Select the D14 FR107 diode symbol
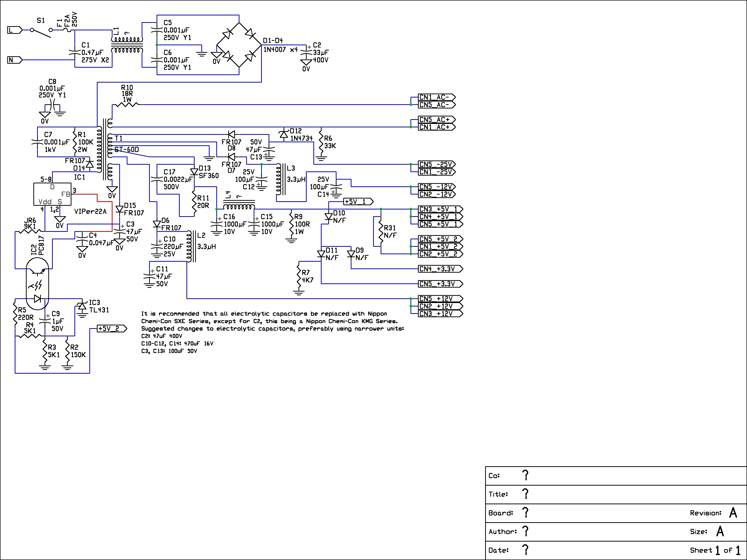 coord(90,164)
